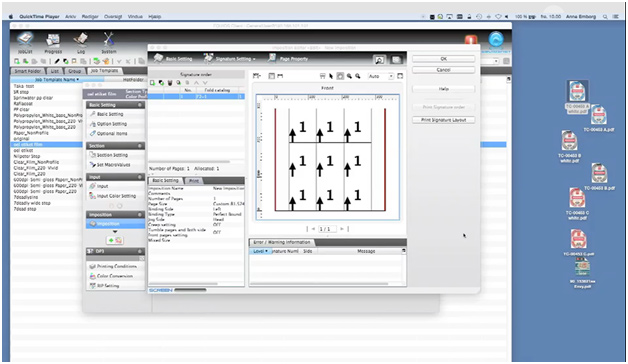Open Basic Setting in imposition editor toolbar
The width and height of the screenshot is (628, 364).
173,58
